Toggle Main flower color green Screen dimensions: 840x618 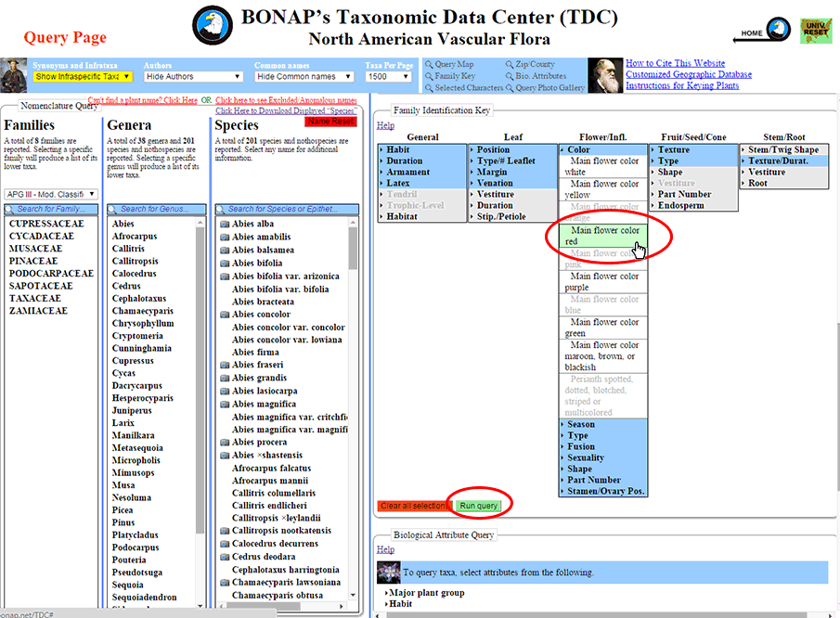pyautogui.click(x=603, y=328)
